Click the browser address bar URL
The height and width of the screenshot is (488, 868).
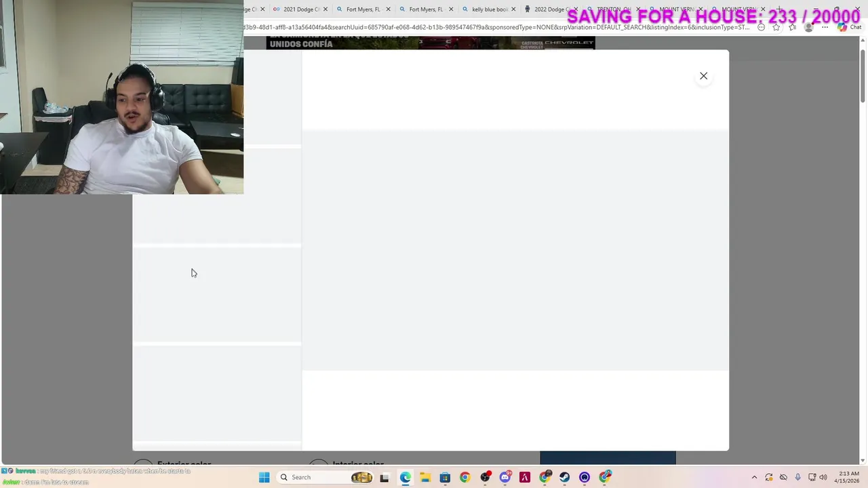(497, 27)
